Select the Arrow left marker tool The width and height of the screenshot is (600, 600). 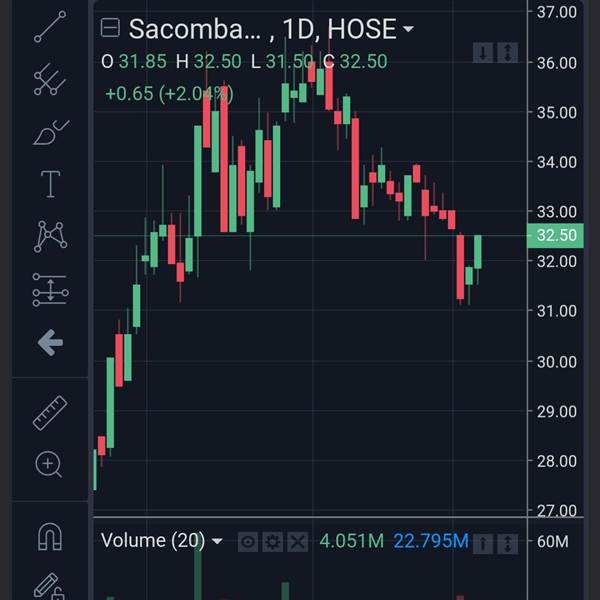pos(51,342)
